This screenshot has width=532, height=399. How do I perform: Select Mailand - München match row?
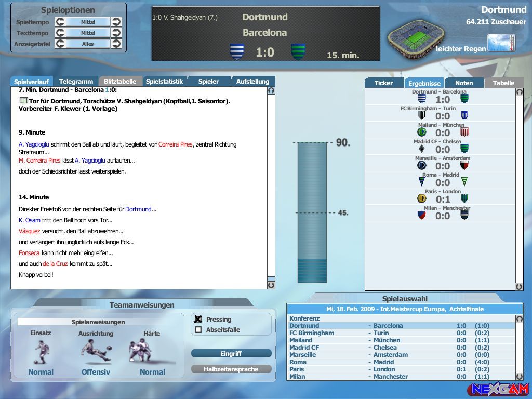[402, 340]
